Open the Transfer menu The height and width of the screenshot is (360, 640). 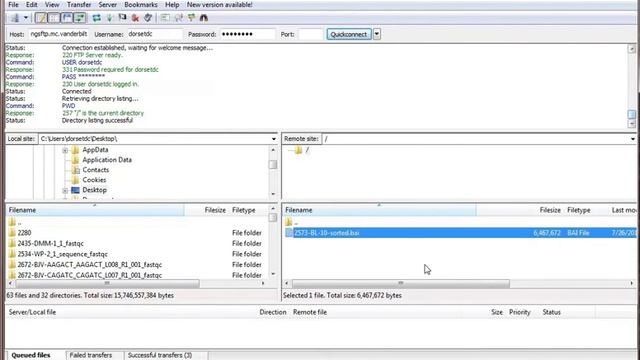(79, 5)
